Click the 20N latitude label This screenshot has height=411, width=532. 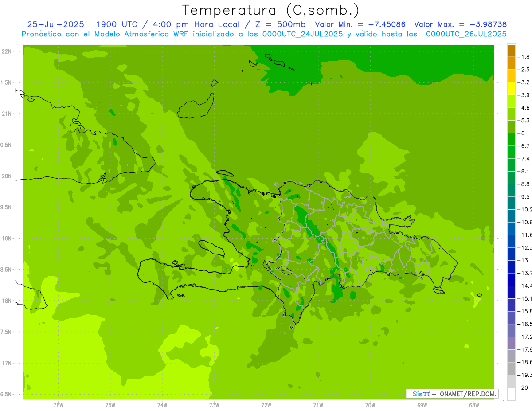[x=7, y=176]
